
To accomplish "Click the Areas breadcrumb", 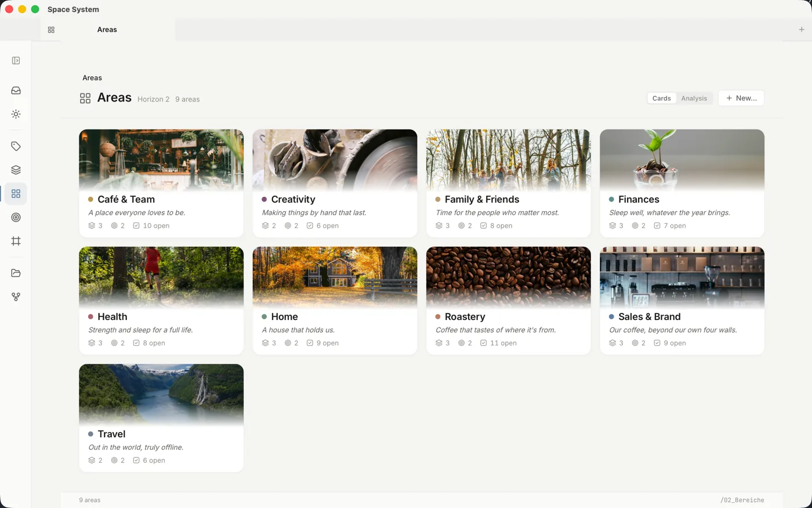I will click(x=92, y=78).
